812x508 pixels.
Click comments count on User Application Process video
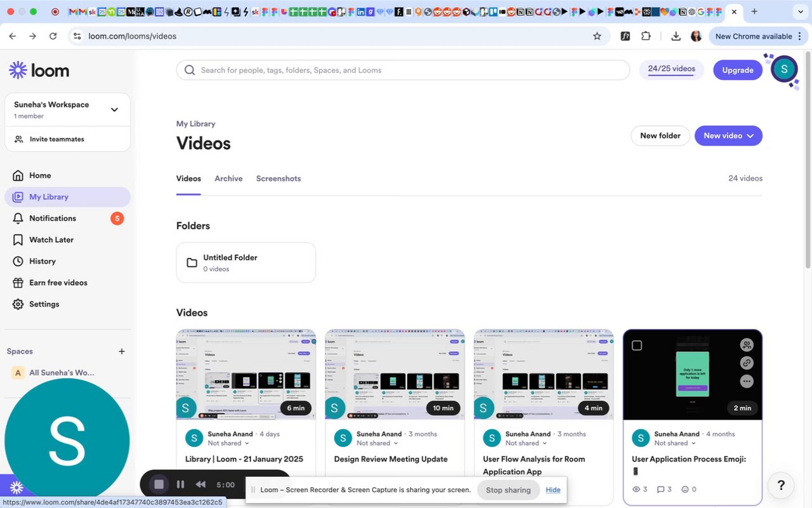(x=664, y=489)
